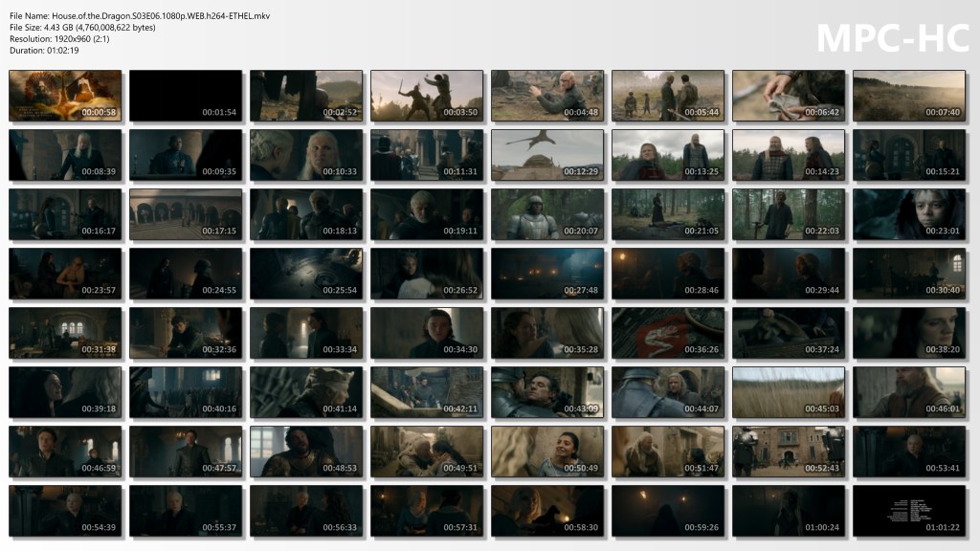980x551 pixels.
Task: Click the thumbnail marked 00:47:57
Action: coord(186,452)
